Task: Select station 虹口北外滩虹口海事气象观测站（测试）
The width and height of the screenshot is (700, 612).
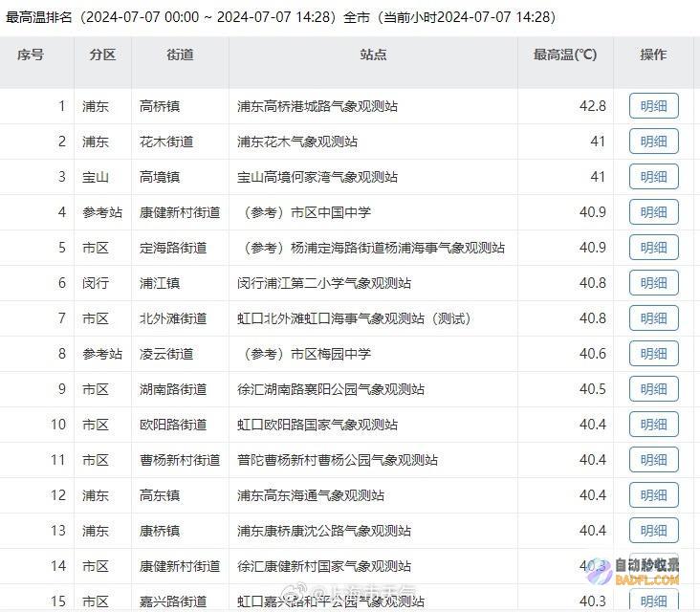Action: [x=354, y=318]
